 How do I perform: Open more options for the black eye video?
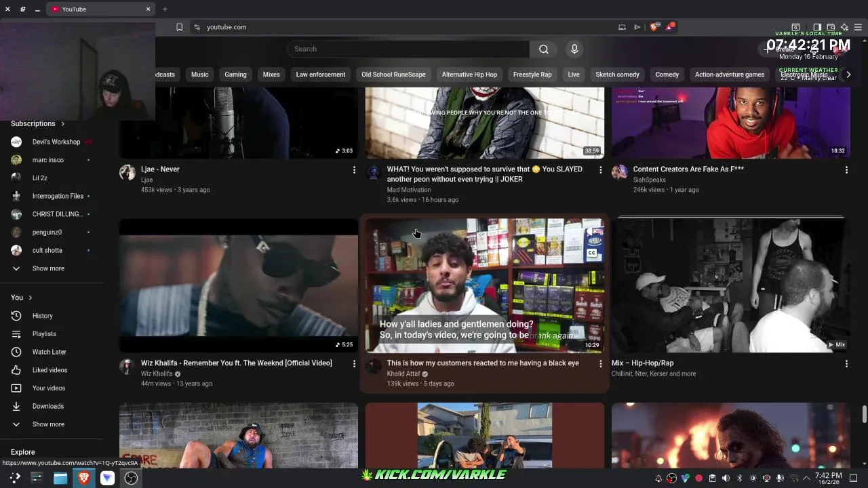pyautogui.click(x=600, y=364)
